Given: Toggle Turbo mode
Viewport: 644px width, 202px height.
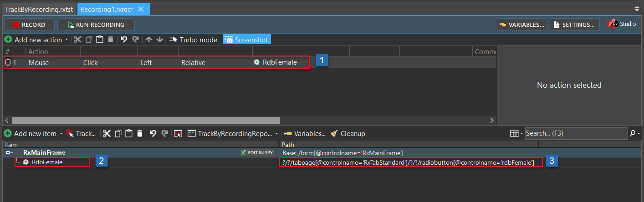Looking at the screenshot, I should pyautogui.click(x=194, y=40).
